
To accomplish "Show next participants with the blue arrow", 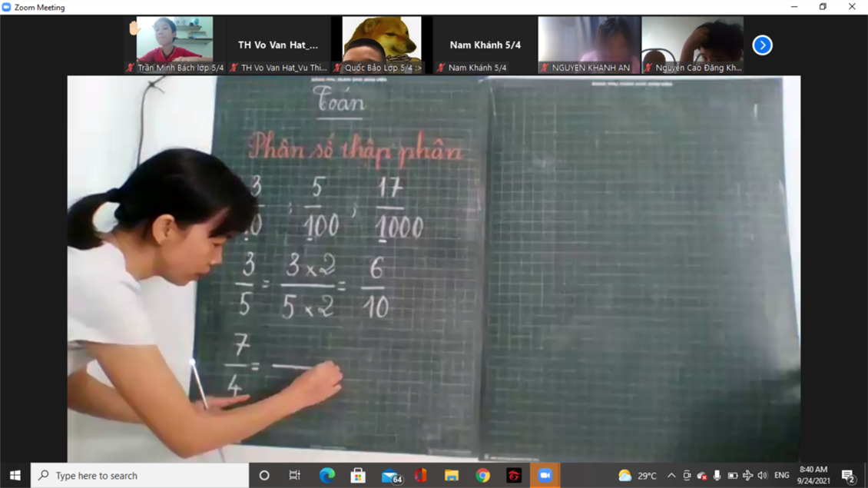I will [762, 45].
